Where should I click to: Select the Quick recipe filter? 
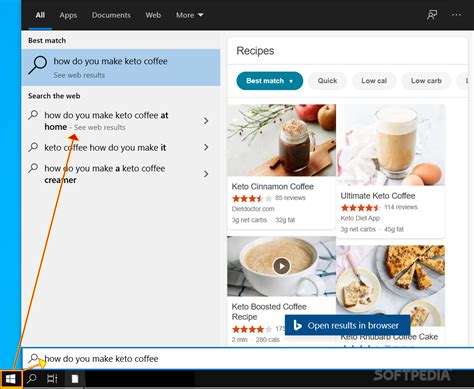point(327,81)
